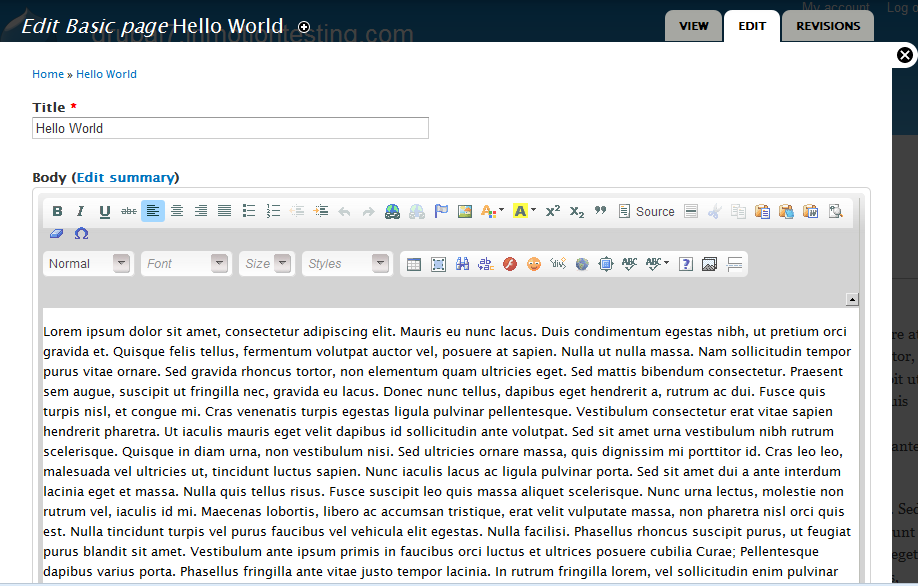Open the Styles dropdown
Image resolution: width=918 pixels, height=586 pixels.
[347, 263]
